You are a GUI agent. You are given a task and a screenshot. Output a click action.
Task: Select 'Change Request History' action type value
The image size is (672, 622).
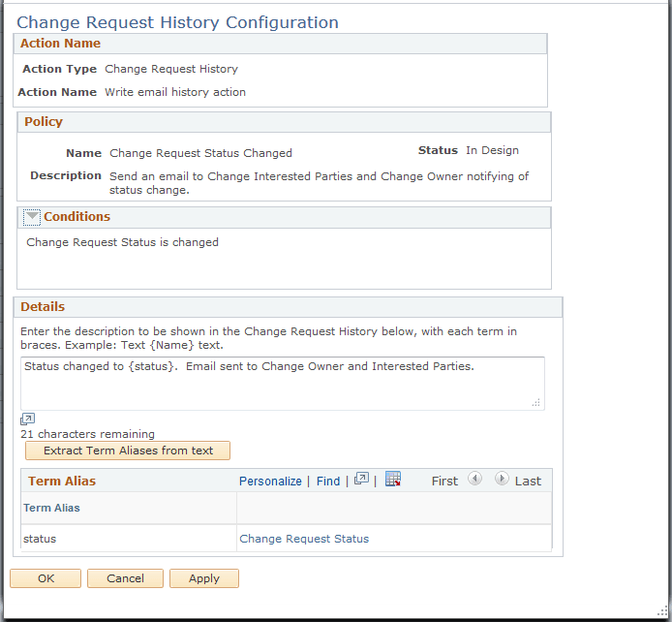[x=171, y=69]
